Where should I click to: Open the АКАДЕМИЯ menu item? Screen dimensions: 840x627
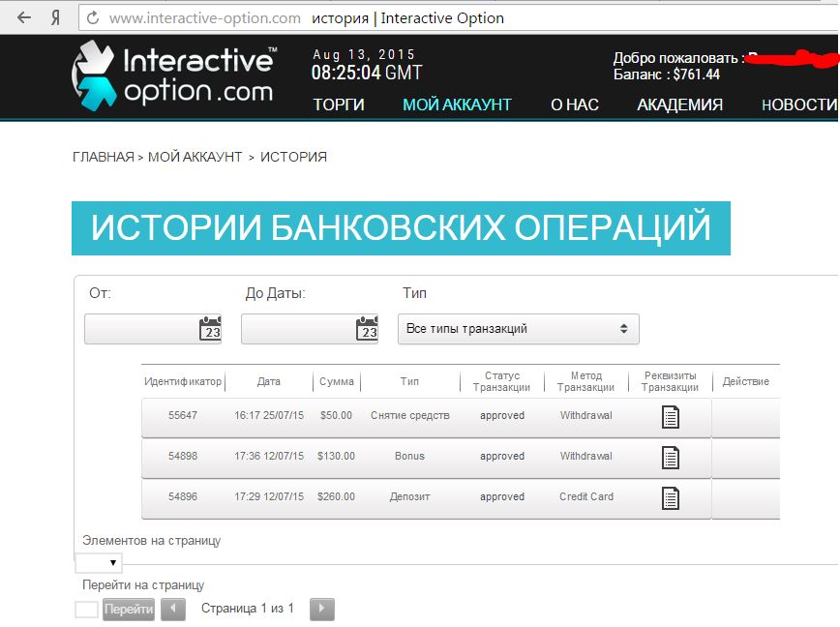point(679,104)
